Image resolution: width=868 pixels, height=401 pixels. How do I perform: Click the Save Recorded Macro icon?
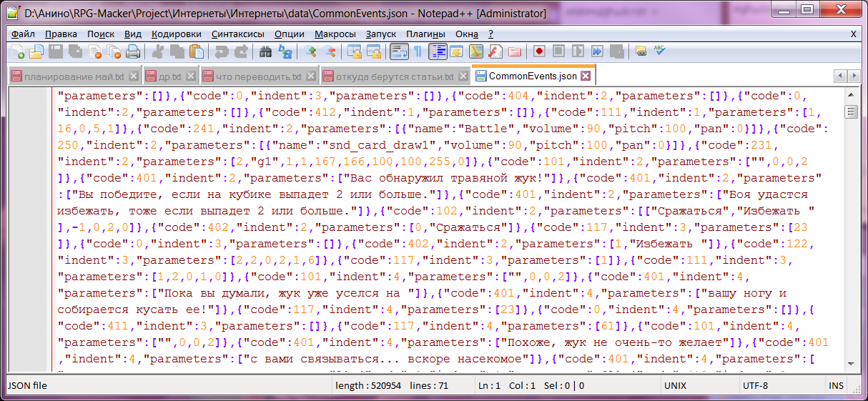point(617,51)
